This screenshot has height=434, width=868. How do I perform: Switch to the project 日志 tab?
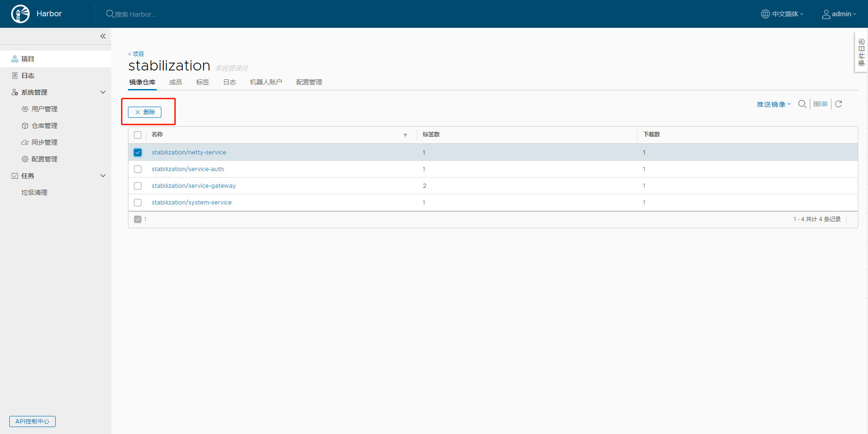(230, 82)
